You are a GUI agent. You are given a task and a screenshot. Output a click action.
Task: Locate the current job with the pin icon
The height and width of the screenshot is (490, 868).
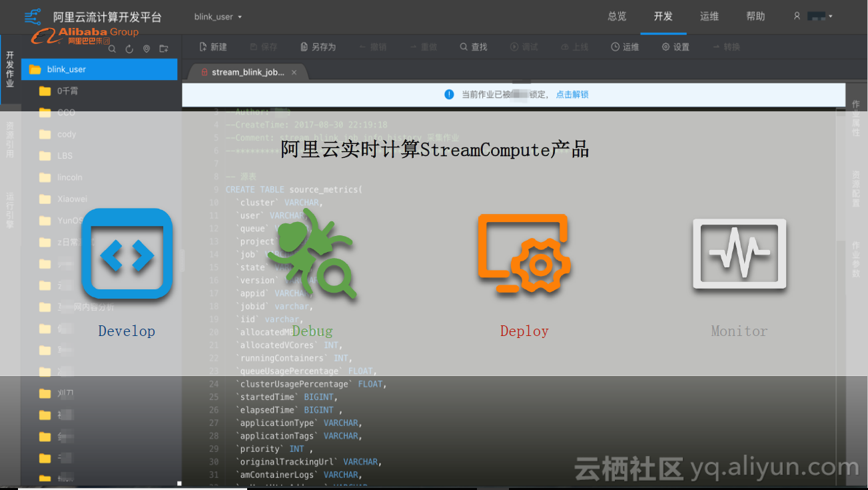[147, 49]
